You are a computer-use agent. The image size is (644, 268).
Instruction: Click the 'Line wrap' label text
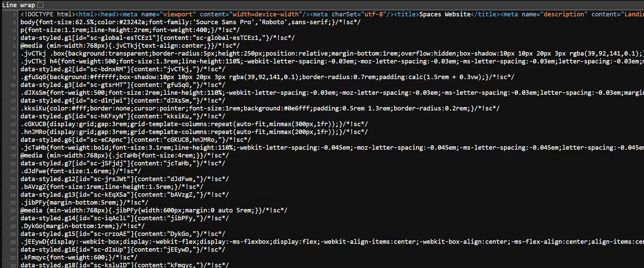point(18,5)
